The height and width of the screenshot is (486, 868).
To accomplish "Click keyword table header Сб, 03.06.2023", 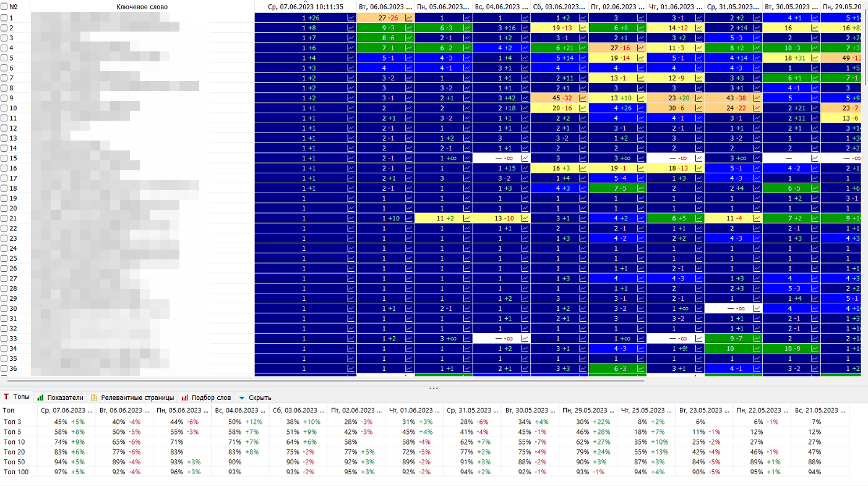I will click(559, 7).
